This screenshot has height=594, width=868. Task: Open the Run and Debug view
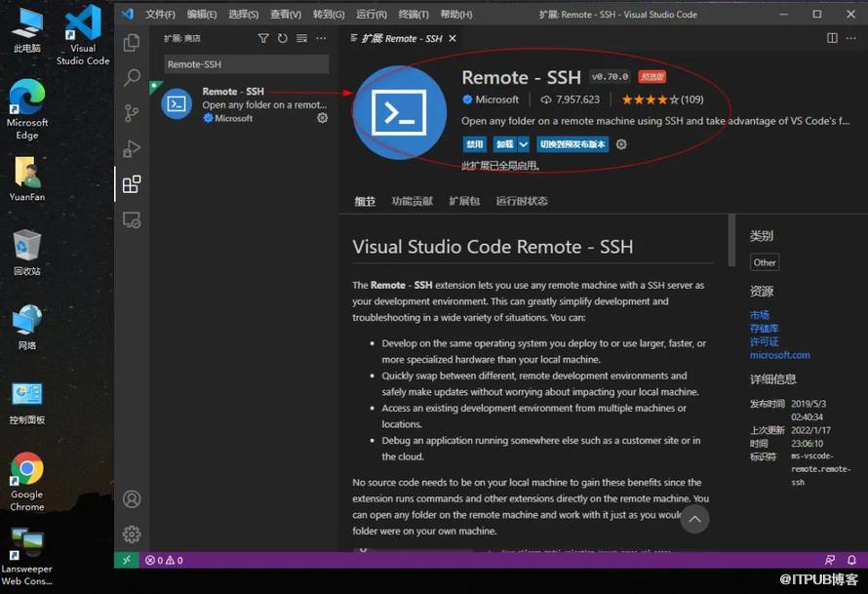(x=132, y=148)
